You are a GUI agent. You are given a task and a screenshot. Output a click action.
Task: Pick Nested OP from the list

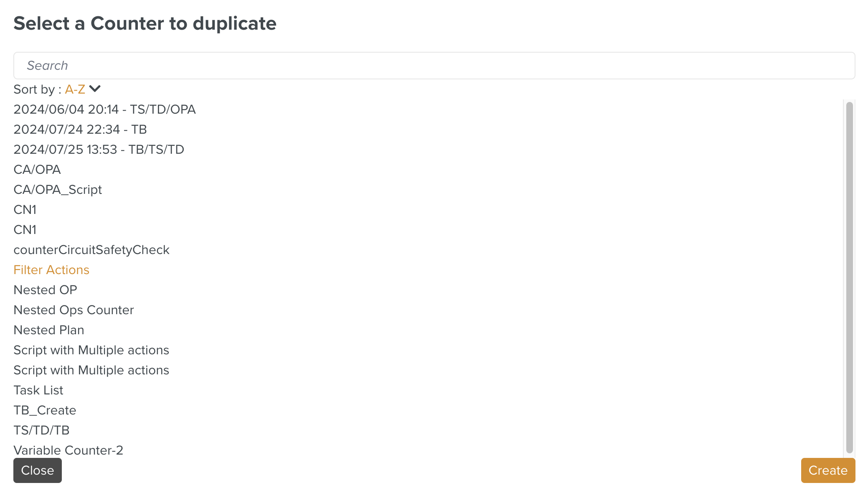(45, 290)
